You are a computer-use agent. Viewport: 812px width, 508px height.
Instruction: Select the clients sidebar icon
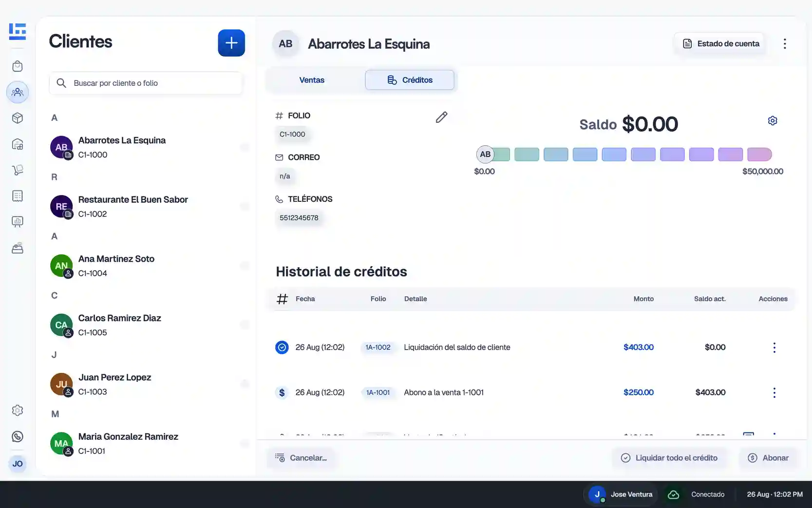click(18, 92)
